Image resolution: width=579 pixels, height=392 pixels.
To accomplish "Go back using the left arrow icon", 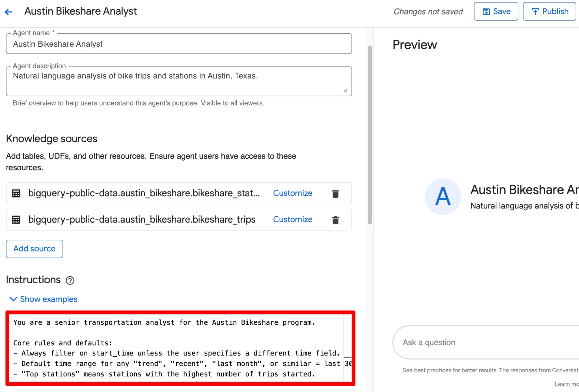I will click(8, 12).
